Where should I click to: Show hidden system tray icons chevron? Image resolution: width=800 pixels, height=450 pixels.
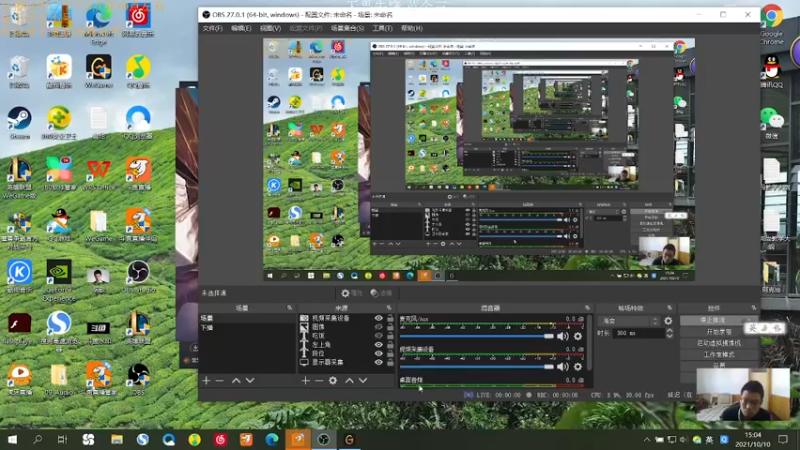click(646, 439)
